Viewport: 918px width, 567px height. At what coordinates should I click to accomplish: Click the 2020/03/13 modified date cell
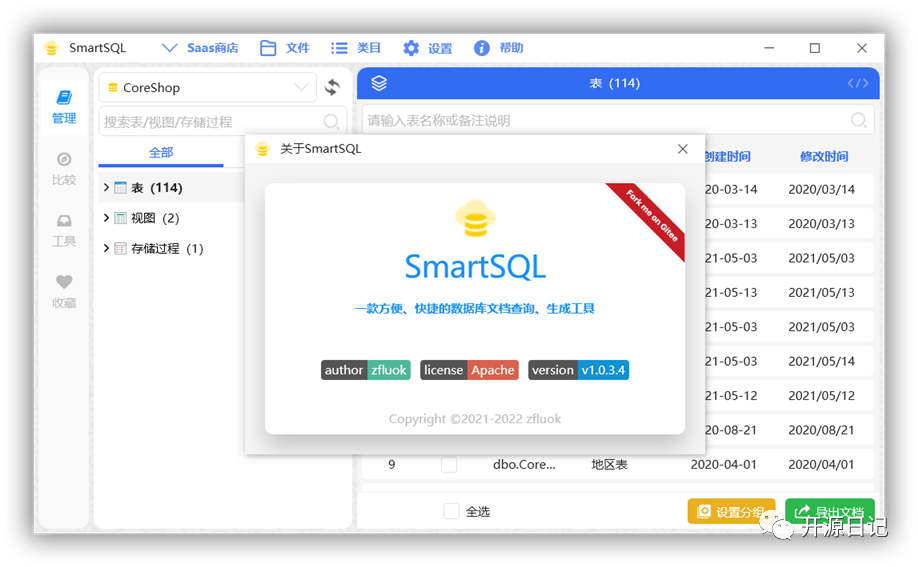click(821, 224)
